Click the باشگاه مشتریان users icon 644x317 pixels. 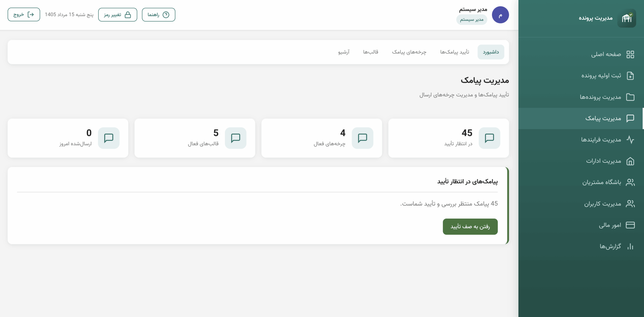tap(630, 182)
